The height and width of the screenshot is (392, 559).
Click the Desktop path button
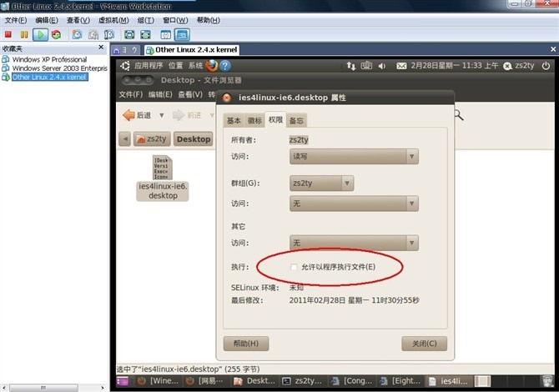tap(194, 139)
